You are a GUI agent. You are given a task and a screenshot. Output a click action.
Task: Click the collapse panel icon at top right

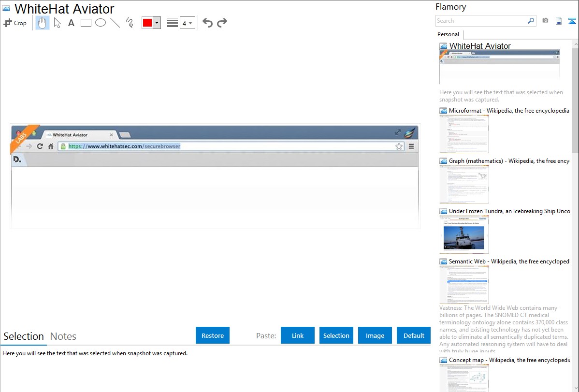572,21
